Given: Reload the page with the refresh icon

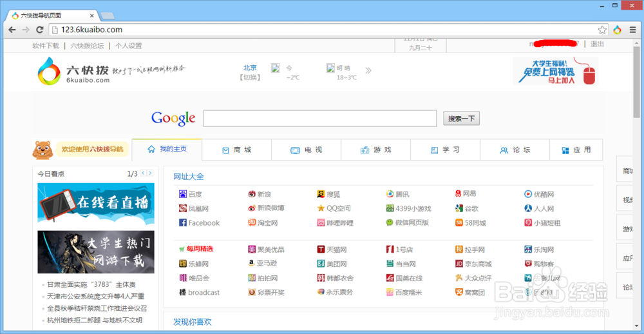Looking at the screenshot, I should tap(40, 30).
